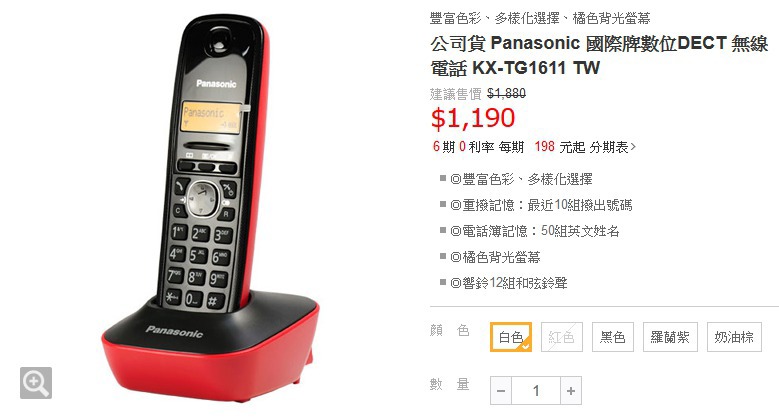The height and width of the screenshot is (420, 779).
Task: Decrease quantity with the minus button
Action: tap(501, 391)
